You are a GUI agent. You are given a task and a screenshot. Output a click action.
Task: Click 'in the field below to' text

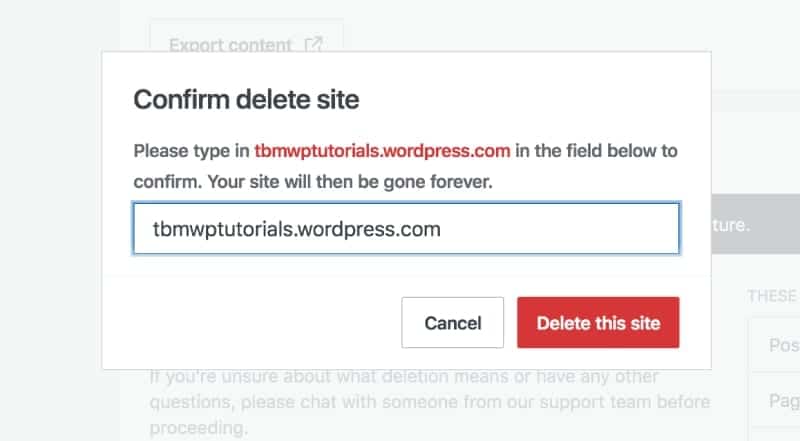596,152
